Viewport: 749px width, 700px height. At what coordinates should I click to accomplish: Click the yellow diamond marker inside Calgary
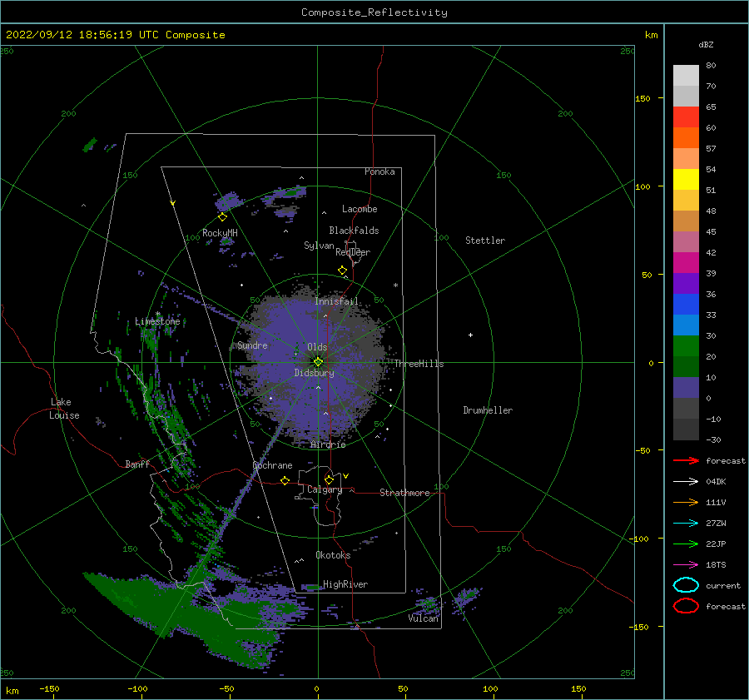(329, 479)
